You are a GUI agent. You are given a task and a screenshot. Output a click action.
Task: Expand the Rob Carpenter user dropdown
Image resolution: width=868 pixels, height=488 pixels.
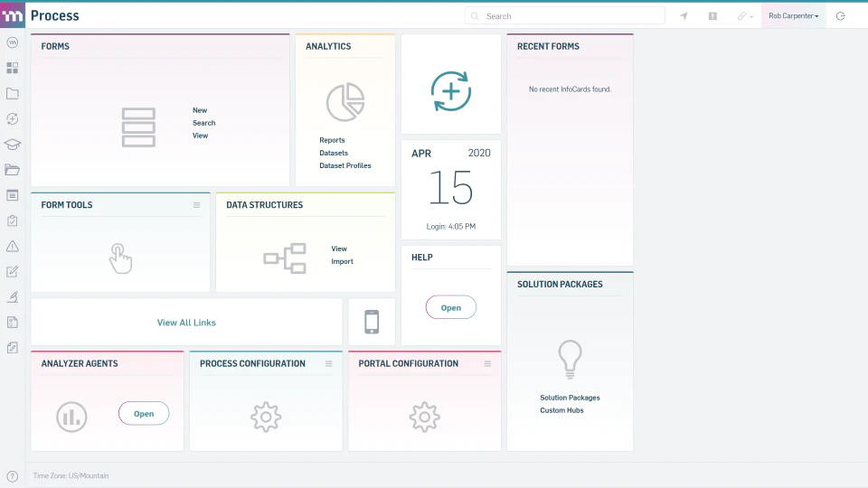point(793,16)
